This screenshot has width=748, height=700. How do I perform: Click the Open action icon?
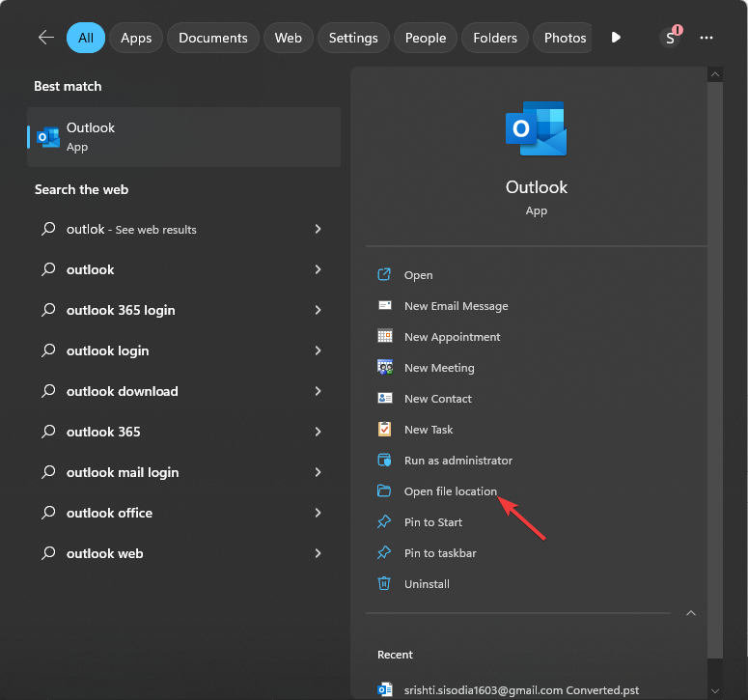click(384, 274)
